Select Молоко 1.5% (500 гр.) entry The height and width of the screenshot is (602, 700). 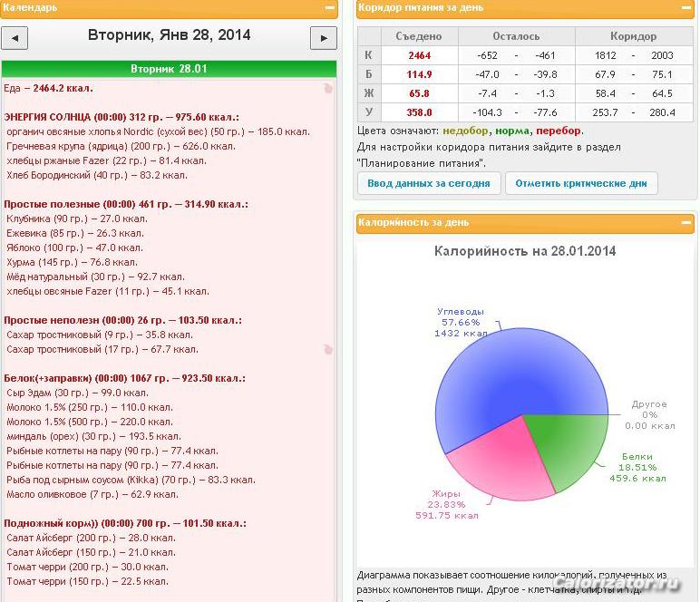(90, 422)
